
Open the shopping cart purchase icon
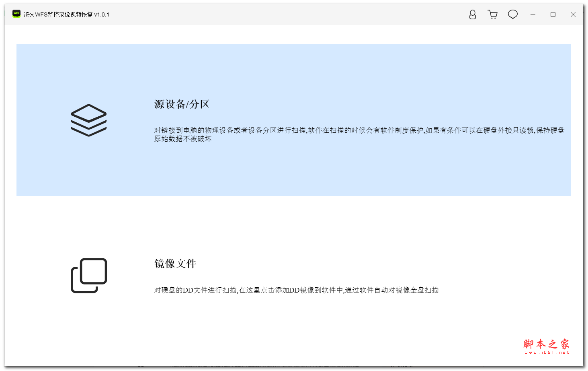(493, 14)
